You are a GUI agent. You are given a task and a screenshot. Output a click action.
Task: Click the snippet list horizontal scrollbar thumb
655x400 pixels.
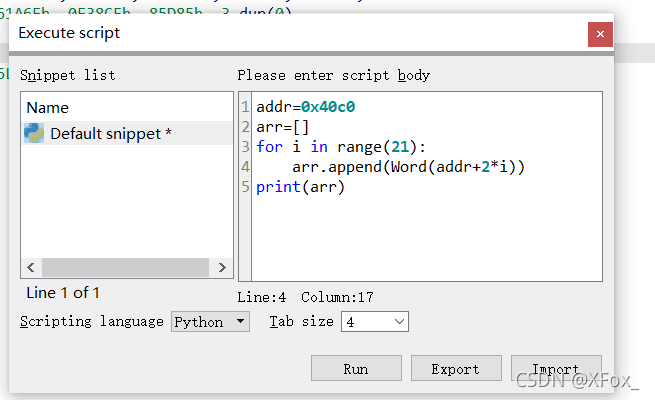(x=125, y=267)
